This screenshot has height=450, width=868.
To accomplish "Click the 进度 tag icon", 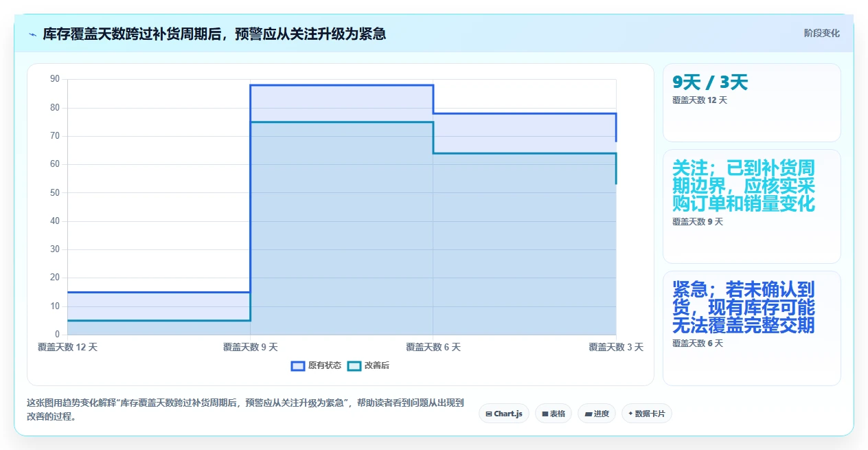I will (x=588, y=414).
